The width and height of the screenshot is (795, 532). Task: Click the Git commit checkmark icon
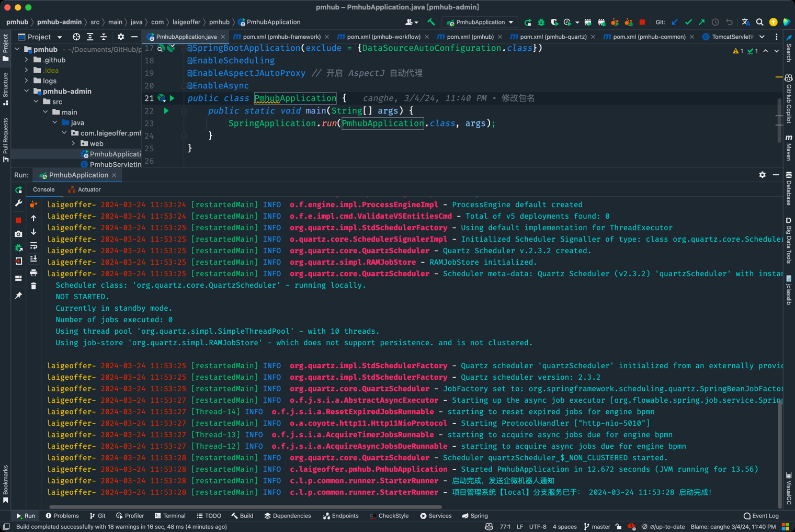pos(688,22)
